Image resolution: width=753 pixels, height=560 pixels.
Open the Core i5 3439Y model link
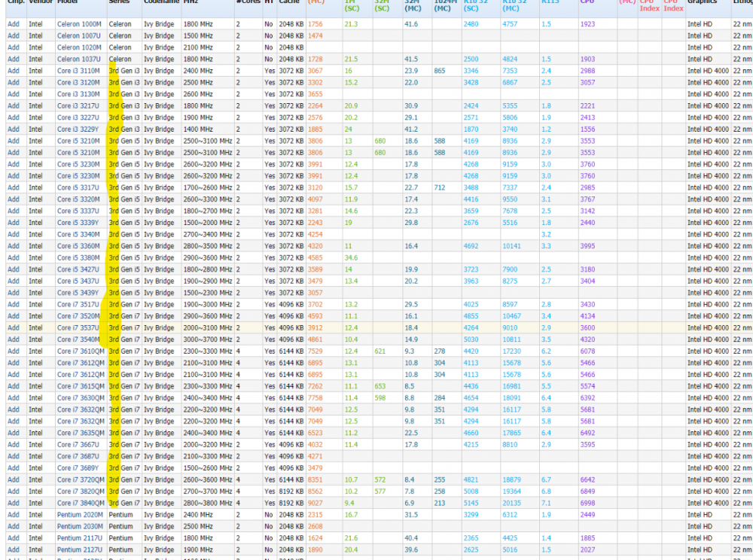[78, 293]
